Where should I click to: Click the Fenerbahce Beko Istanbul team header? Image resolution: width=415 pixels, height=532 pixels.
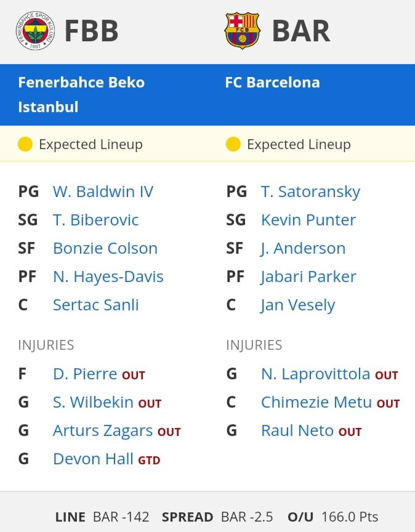81,95
